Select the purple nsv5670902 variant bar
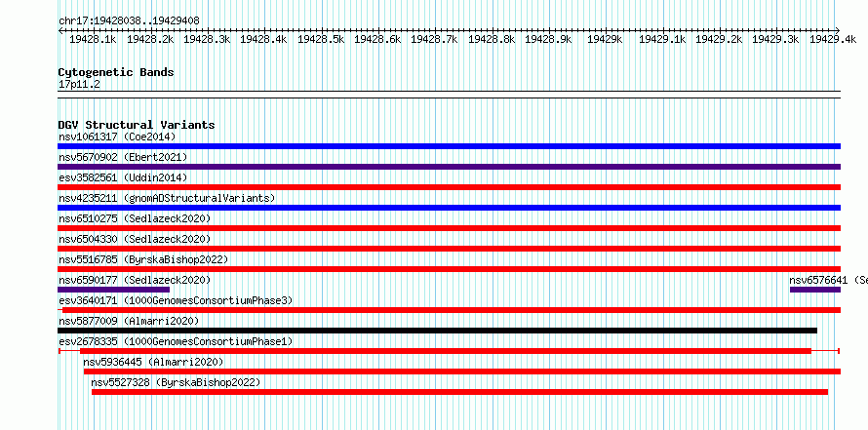The height and width of the screenshot is (430, 868). point(449,167)
